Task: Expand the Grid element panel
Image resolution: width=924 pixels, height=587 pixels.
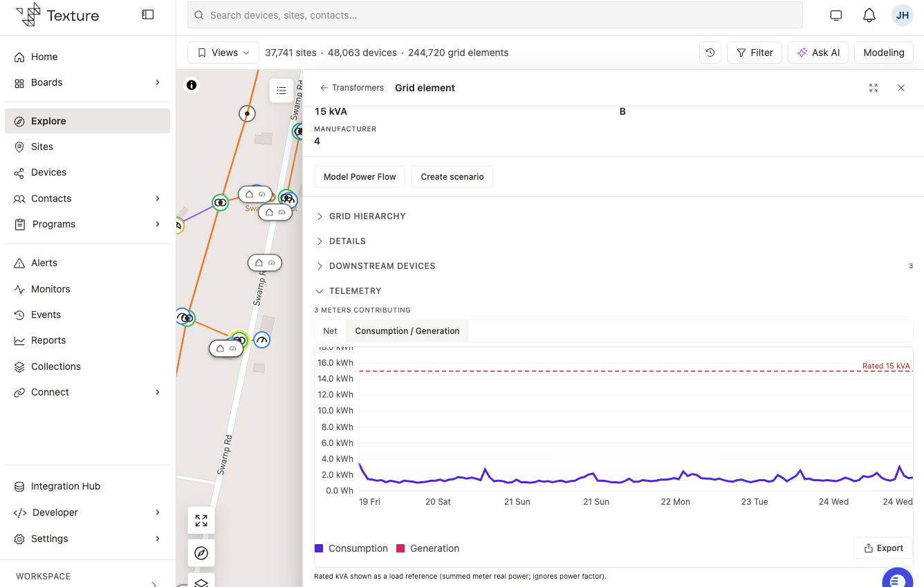Action: click(x=874, y=88)
